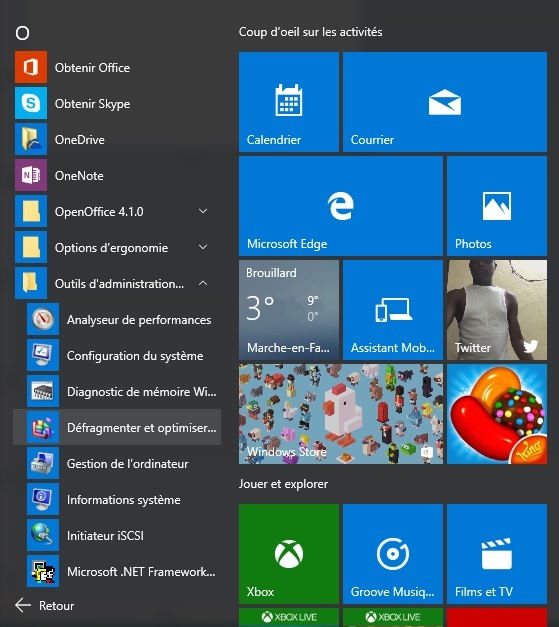
Task: Launch the Microsoft Edge tile
Action: coord(341,206)
